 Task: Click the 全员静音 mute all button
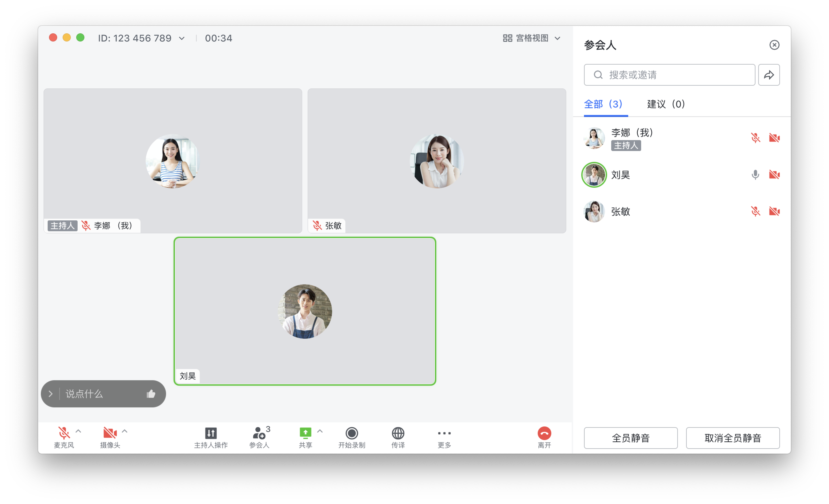[x=630, y=438]
